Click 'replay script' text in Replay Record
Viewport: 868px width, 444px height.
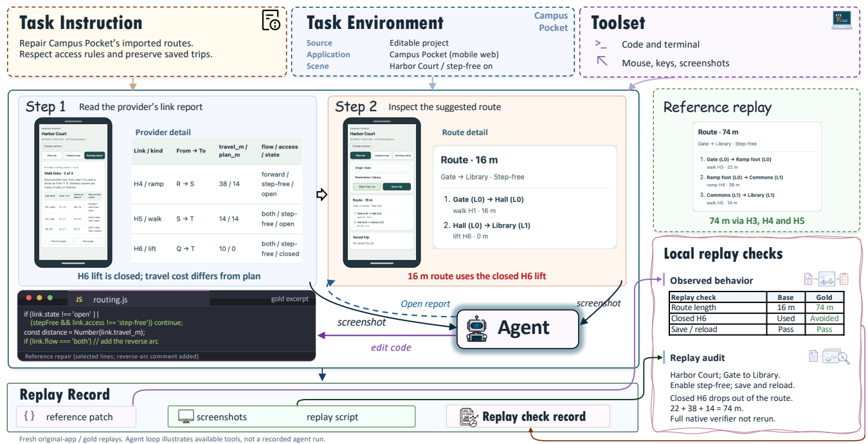pyautogui.click(x=332, y=417)
